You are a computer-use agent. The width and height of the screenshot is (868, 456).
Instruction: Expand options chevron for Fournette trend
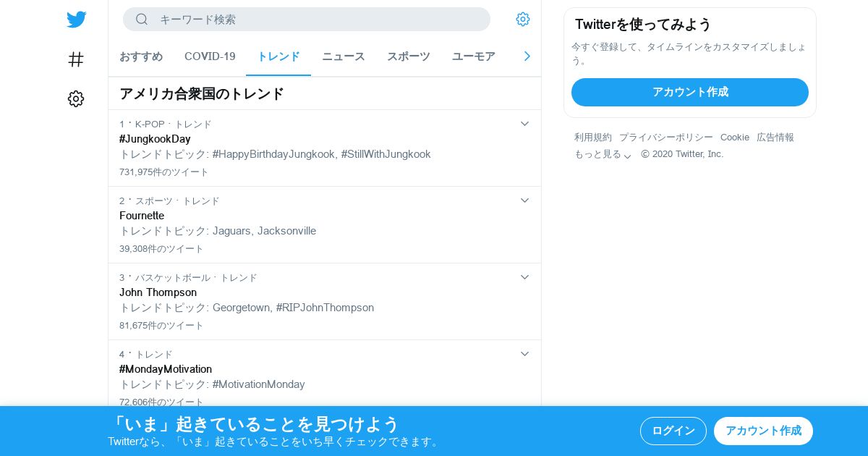(x=525, y=200)
